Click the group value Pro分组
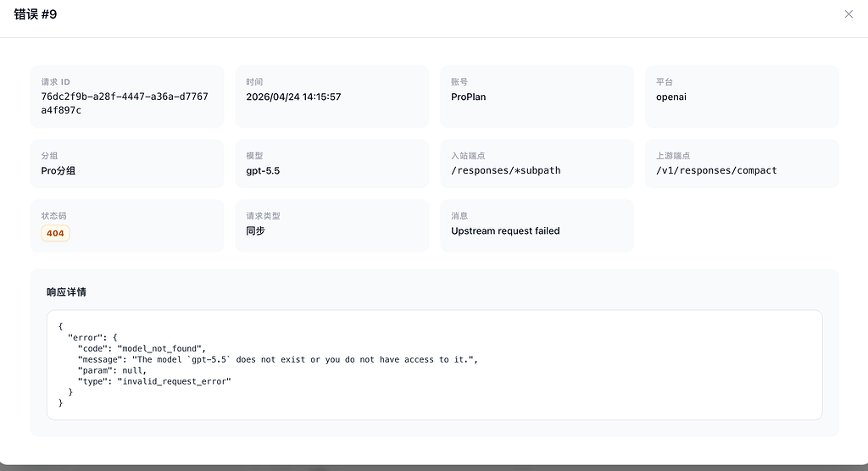The image size is (868, 471). 58,170
